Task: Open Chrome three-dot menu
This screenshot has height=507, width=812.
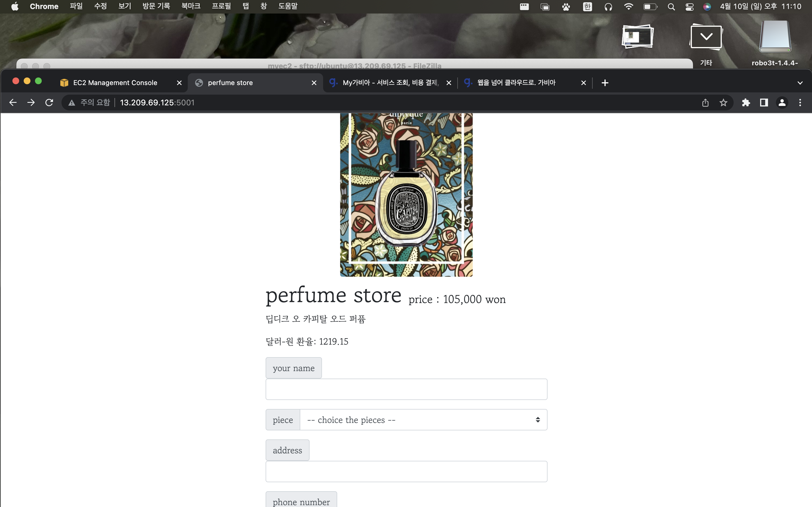Action: 800,103
